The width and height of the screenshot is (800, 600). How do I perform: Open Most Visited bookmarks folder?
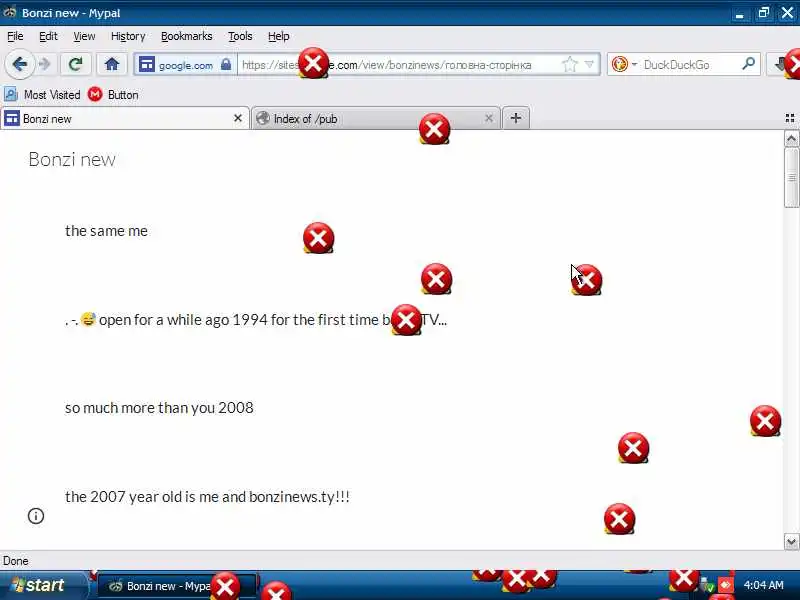(42, 95)
